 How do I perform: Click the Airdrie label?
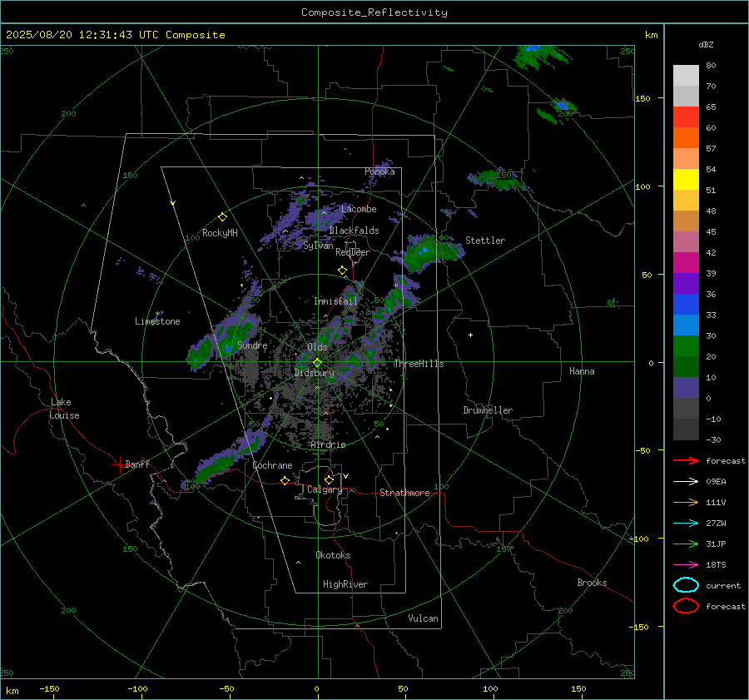coord(328,444)
